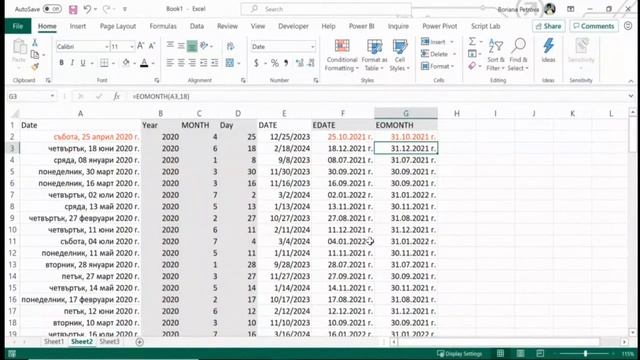Click cell containing 31.10.2021 г.
The height and width of the screenshot is (360, 640).
tap(406, 137)
